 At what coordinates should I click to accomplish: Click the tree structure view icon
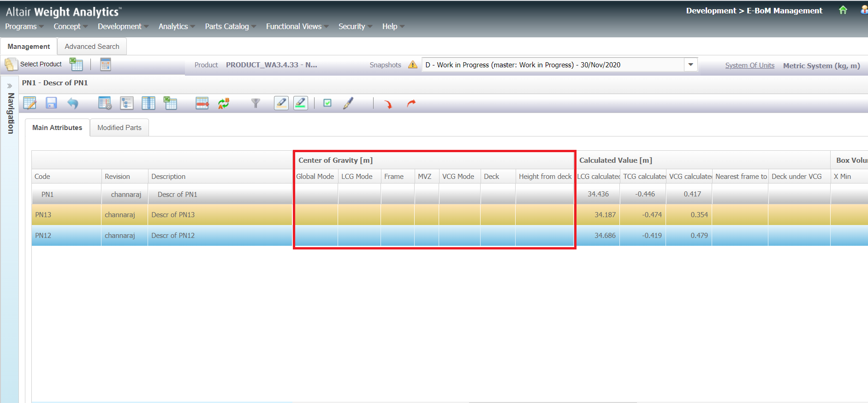click(126, 103)
